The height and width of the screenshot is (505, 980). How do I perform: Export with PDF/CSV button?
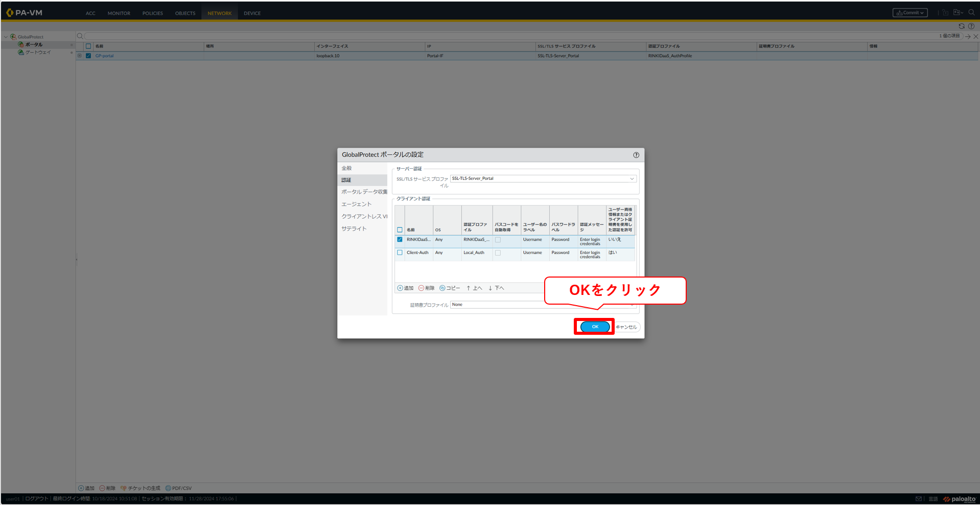(x=178, y=488)
